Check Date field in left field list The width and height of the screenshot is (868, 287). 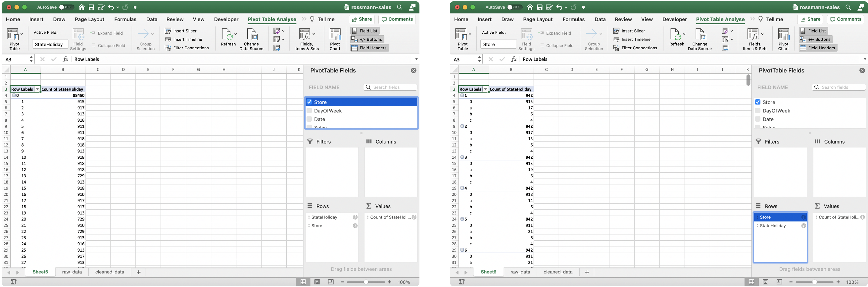309,119
